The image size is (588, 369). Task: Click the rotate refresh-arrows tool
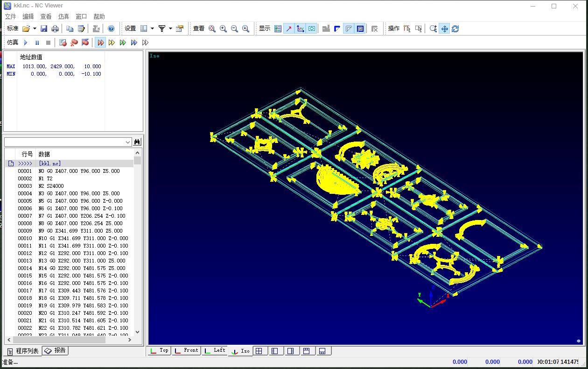[455, 28]
